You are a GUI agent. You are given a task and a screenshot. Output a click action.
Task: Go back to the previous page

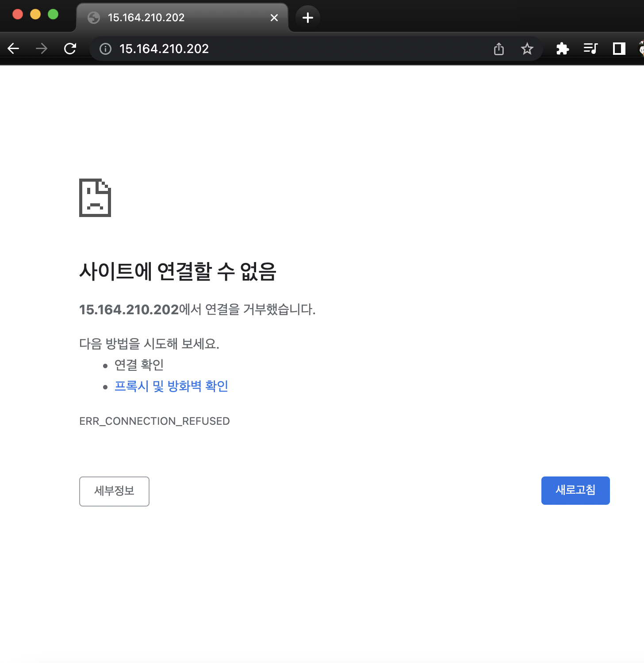click(14, 49)
